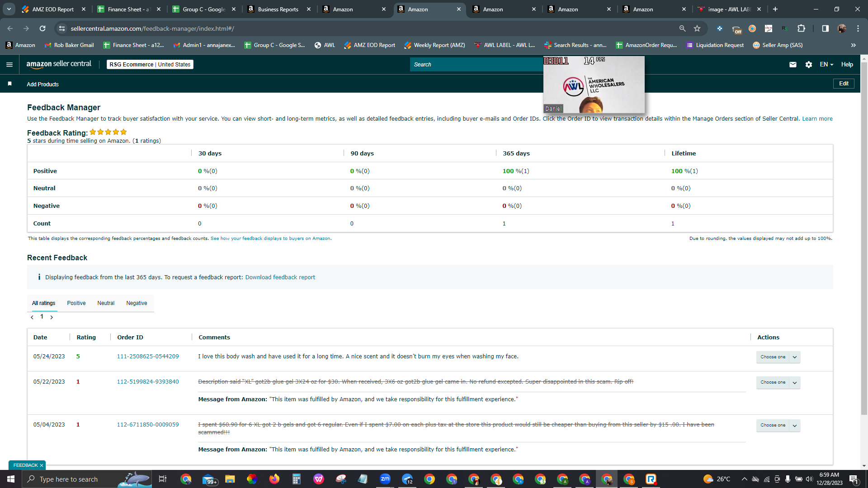868x488 pixels.
Task: Open the Chrome extensions puzzle icon
Action: click(801, 28)
